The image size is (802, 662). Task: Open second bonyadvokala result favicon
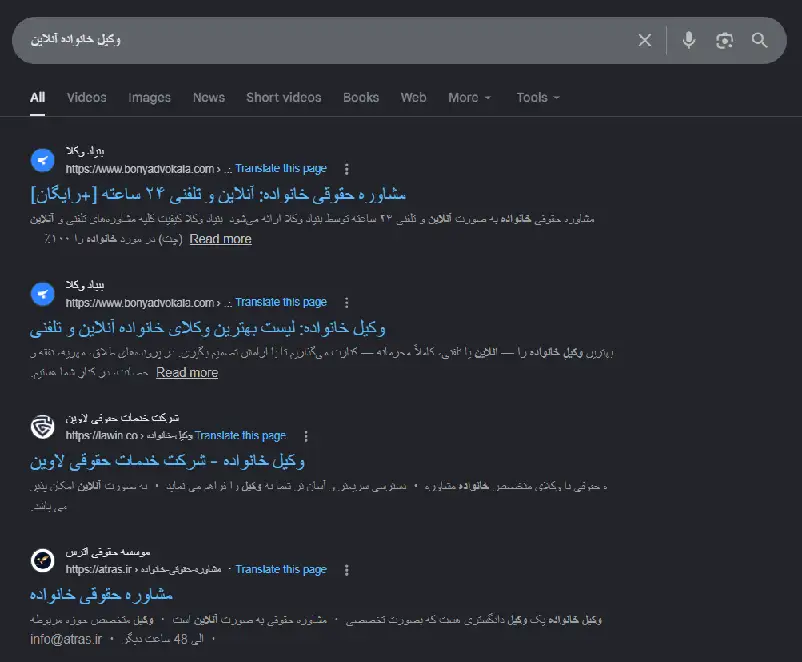(42, 294)
